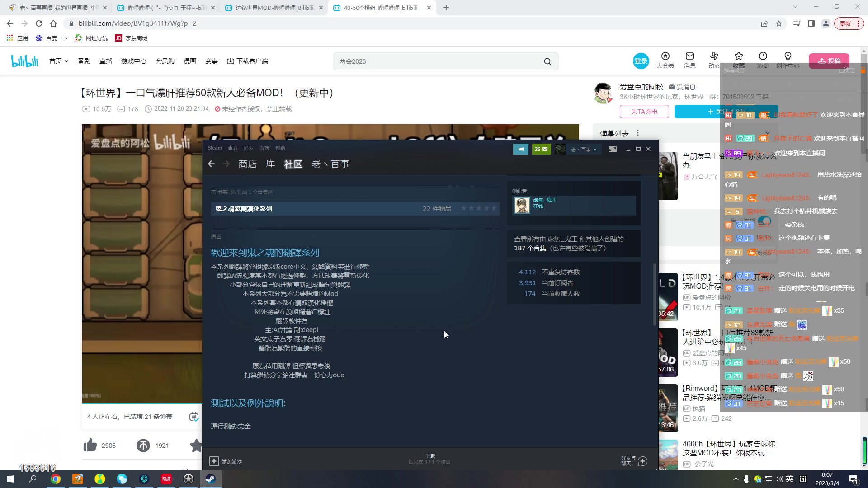Open Steam menu in Steam window
The width and height of the screenshot is (868, 488).
tap(215, 148)
